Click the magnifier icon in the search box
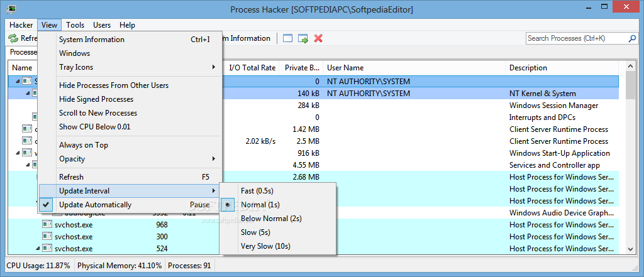Screen dimensions: 644x277 click(633, 38)
